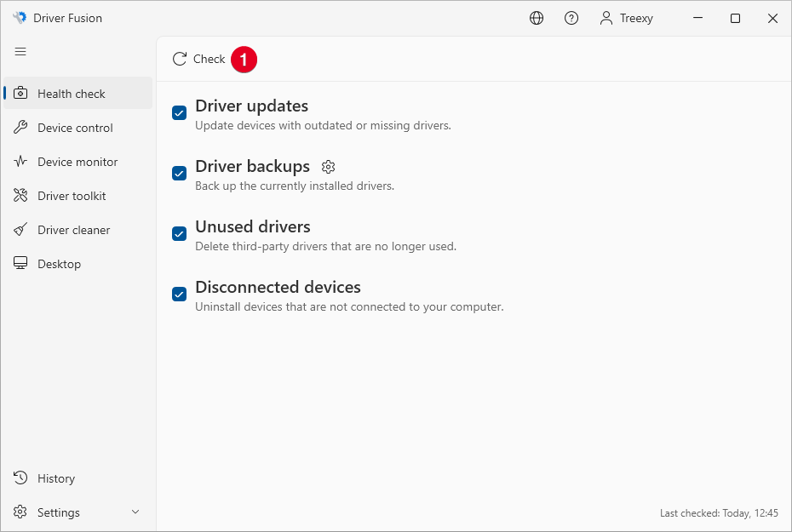
Task: Click the Last checked status text
Action: click(x=719, y=513)
